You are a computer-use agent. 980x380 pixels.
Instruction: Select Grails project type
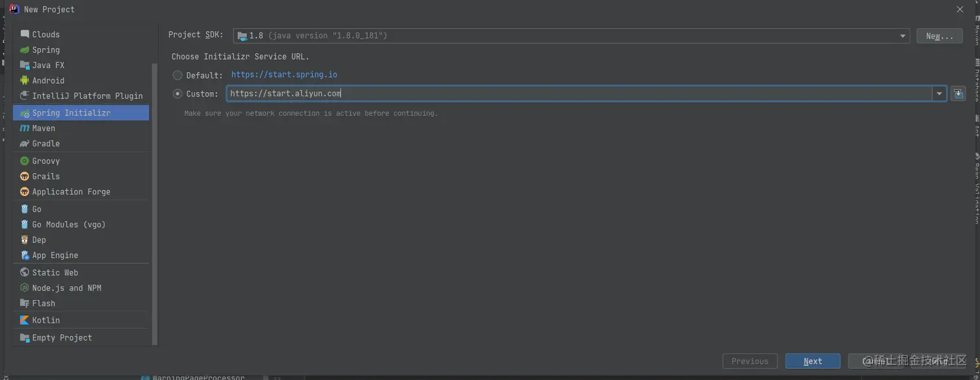pos(81,176)
